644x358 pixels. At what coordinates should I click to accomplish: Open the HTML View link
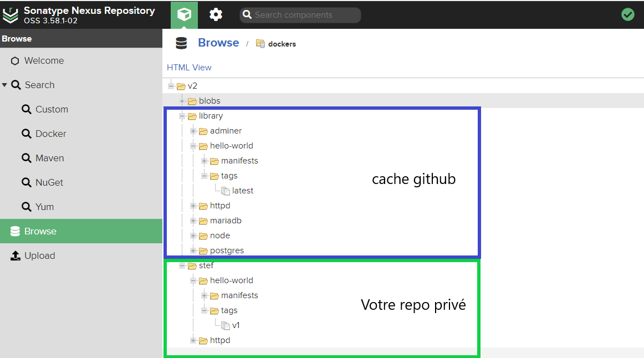coord(189,68)
